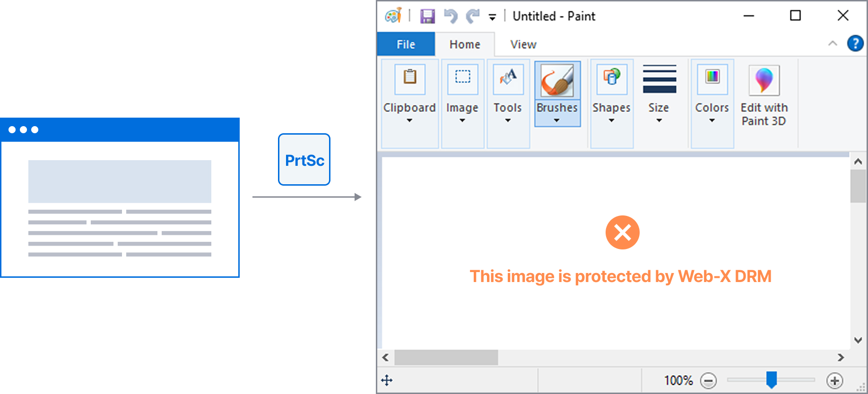Switch to the Home ribbon tab
Screen dimensions: 868x394
coord(465,44)
